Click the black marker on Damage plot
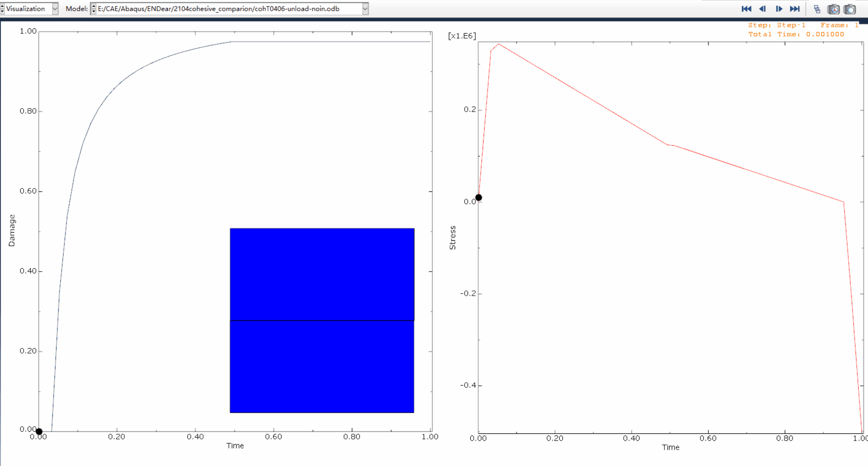The width and height of the screenshot is (868, 466). tap(39, 432)
